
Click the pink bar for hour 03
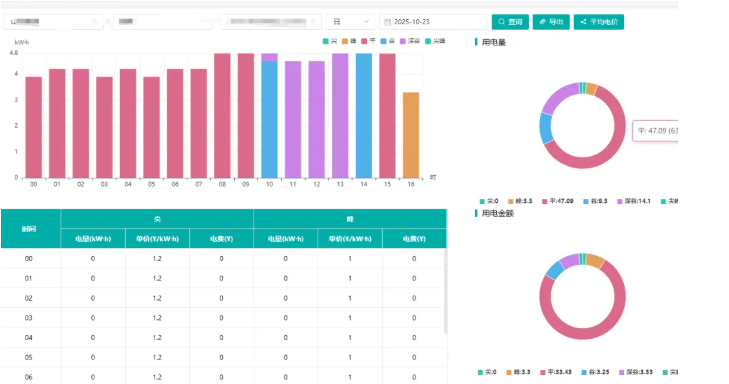tap(104, 127)
